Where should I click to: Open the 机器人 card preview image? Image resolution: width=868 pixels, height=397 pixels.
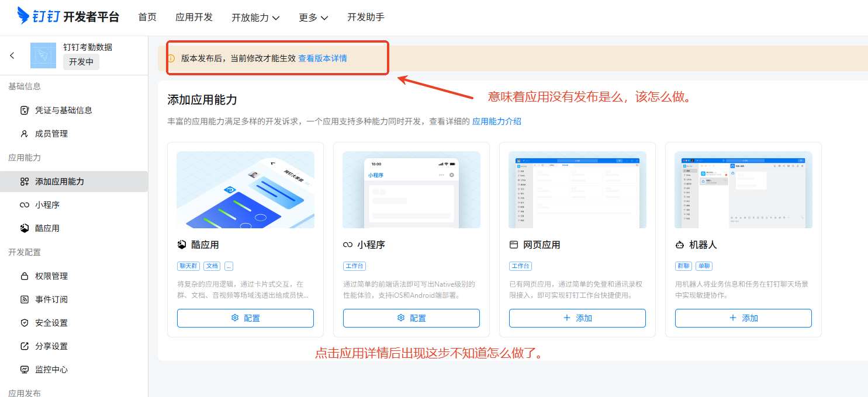point(743,190)
